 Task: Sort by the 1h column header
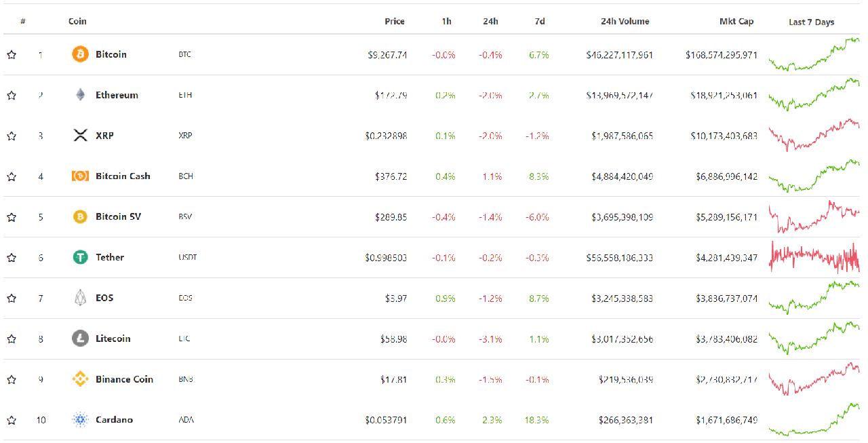pyautogui.click(x=446, y=22)
